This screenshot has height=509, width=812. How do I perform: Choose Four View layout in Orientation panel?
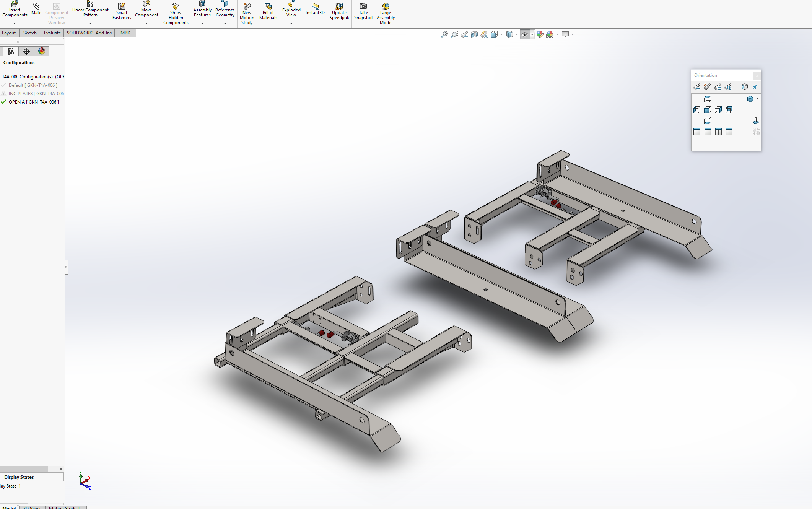pos(729,132)
